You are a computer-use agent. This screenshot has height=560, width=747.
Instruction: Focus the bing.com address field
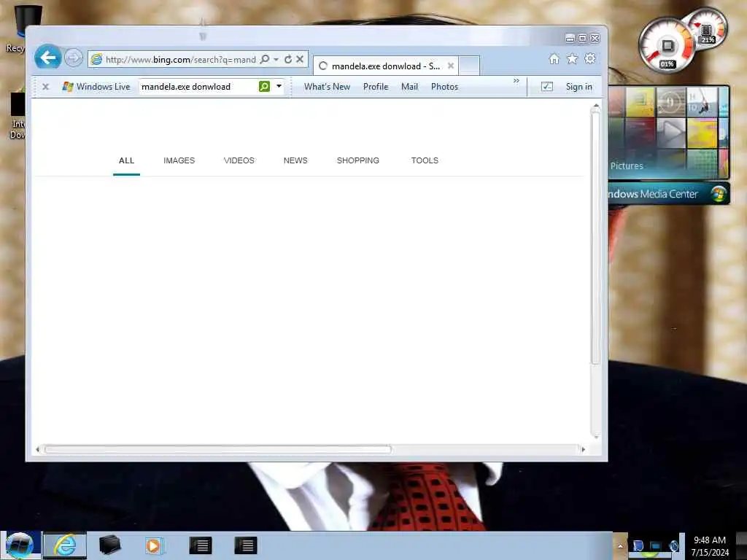click(x=180, y=60)
